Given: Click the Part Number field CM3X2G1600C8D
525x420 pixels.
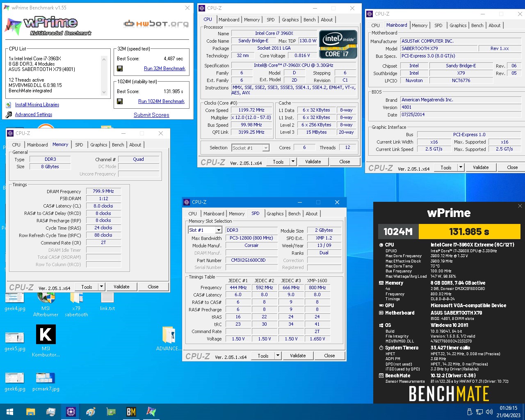Looking at the screenshot, I should point(251,260).
